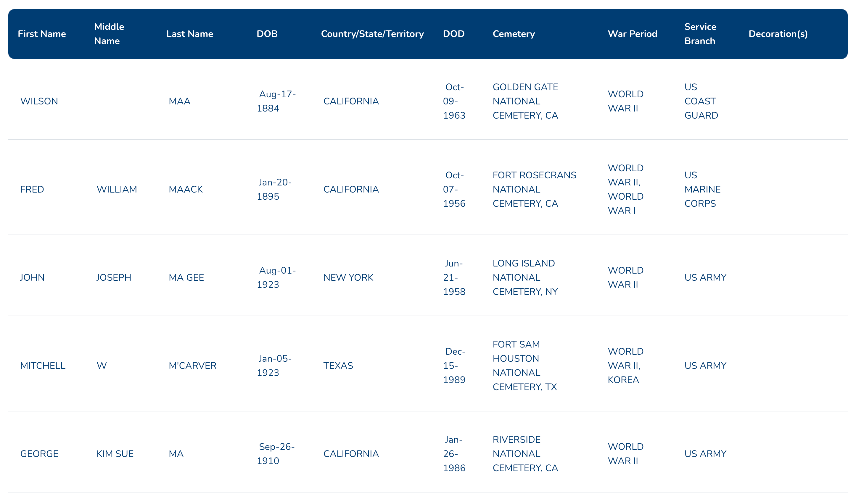
Task: Click last name MA GEE
Action: [x=186, y=277]
